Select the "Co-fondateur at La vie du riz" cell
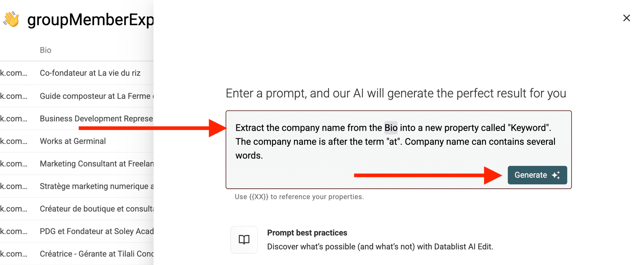The width and height of the screenshot is (644, 265). click(x=90, y=73)
